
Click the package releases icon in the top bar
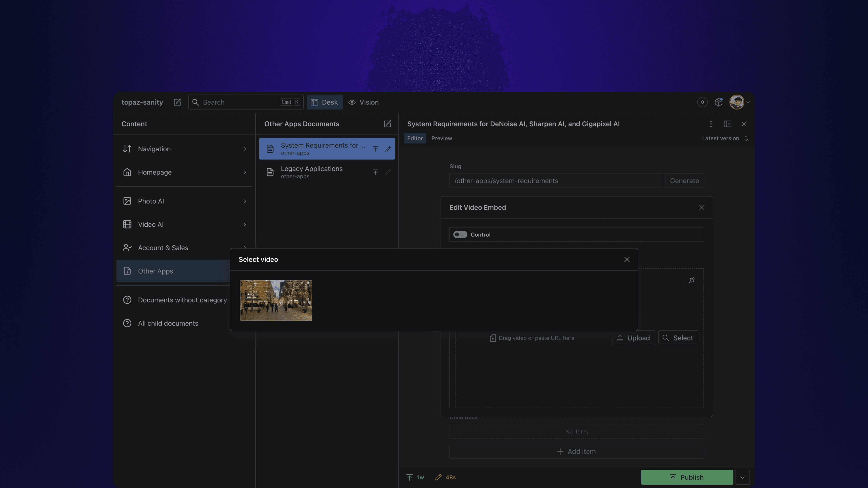(x=718, y=102)
